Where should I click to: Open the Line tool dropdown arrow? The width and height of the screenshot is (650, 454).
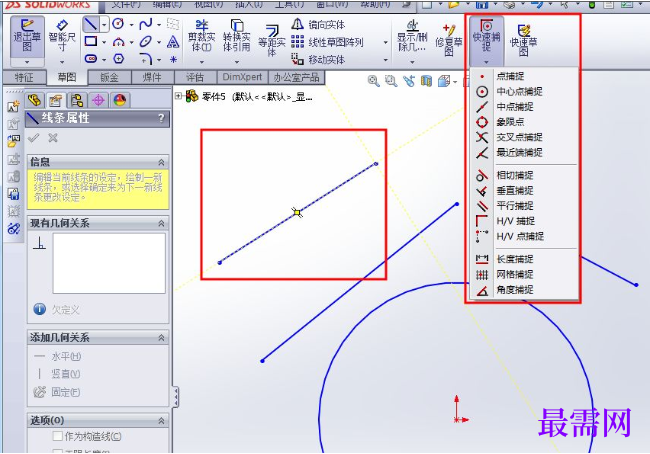click(104, 25)
